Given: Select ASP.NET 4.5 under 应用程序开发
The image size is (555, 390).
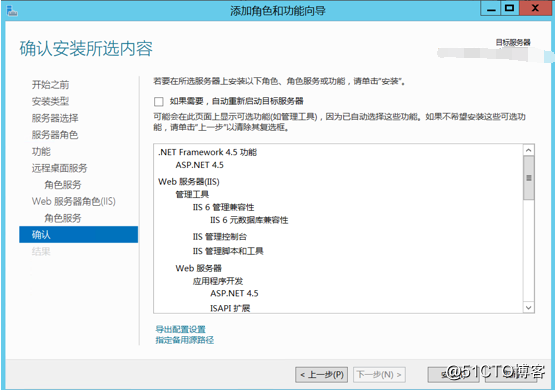Looking at the screenshot, I should [x=234, y=293].
